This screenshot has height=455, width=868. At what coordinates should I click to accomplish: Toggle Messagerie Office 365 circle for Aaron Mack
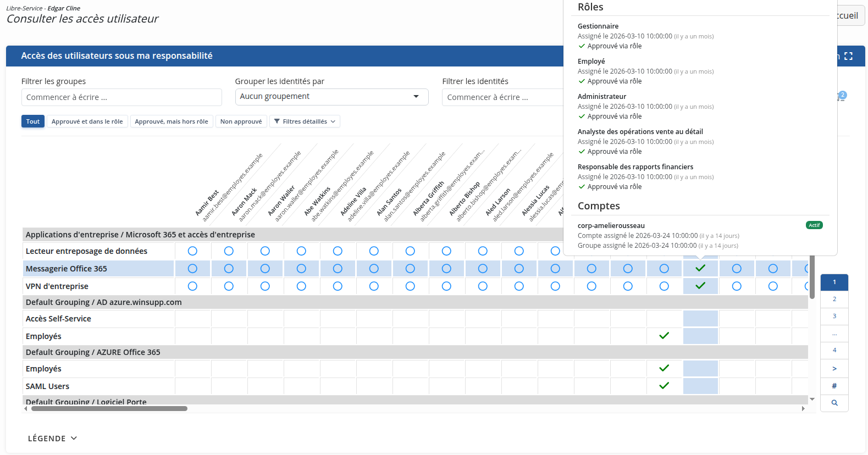(x=229, y=269)
